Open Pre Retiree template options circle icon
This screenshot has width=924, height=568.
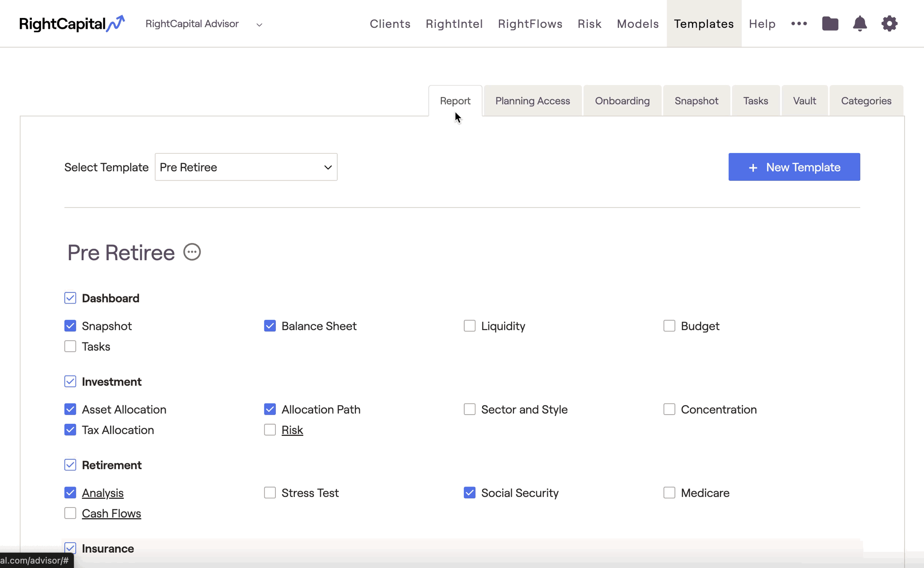tap(192, 252)
